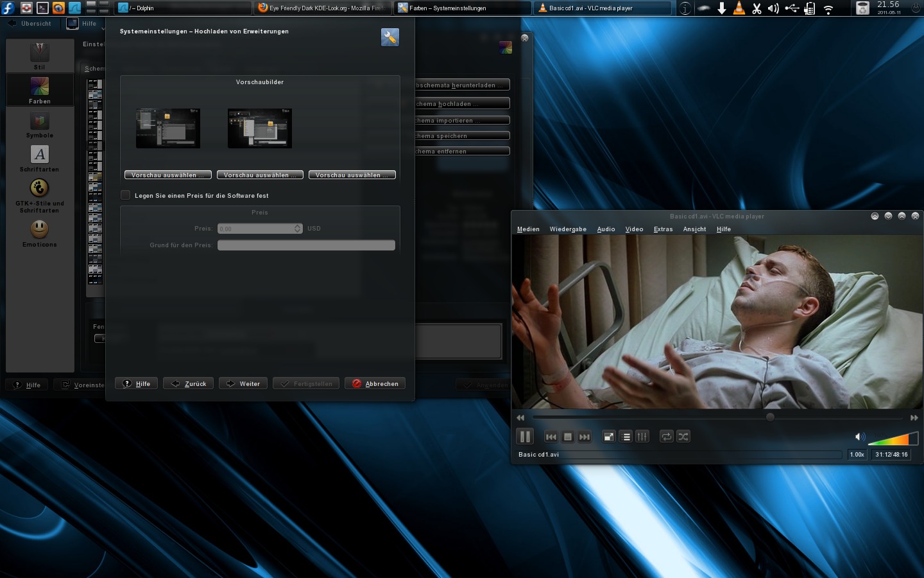Click Abbrechen to cancel the upload
The width and height of the screenshot is (924, 578).
point(375,383)
